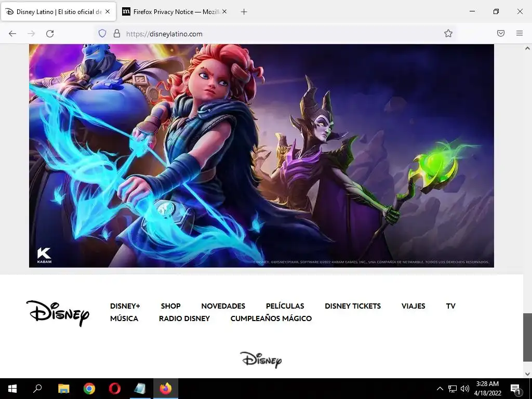The height and width of the screenshot is (399, 532).
Task: Open CUMPLEAÑOS MÁGICO link
Action: 271,318
